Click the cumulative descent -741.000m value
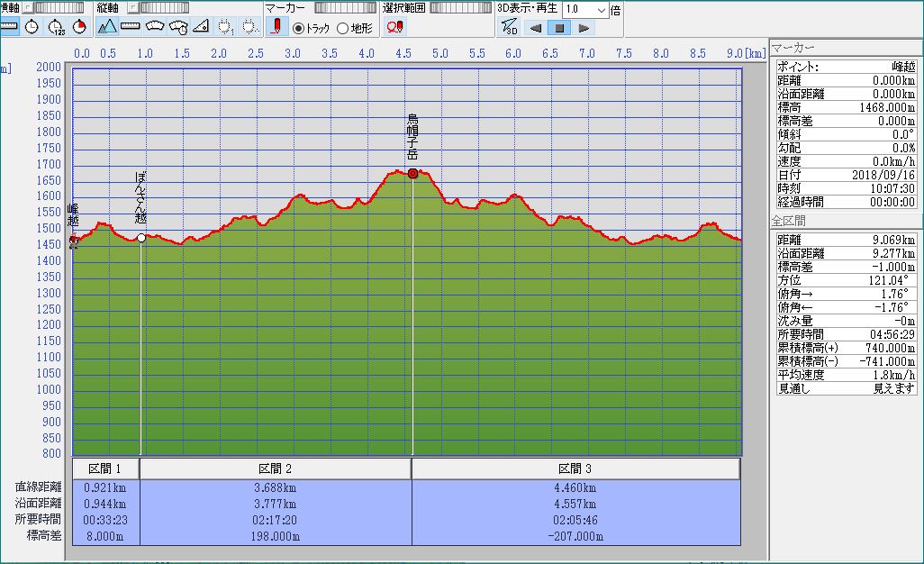The image size is (924, 564). (887, 362)
